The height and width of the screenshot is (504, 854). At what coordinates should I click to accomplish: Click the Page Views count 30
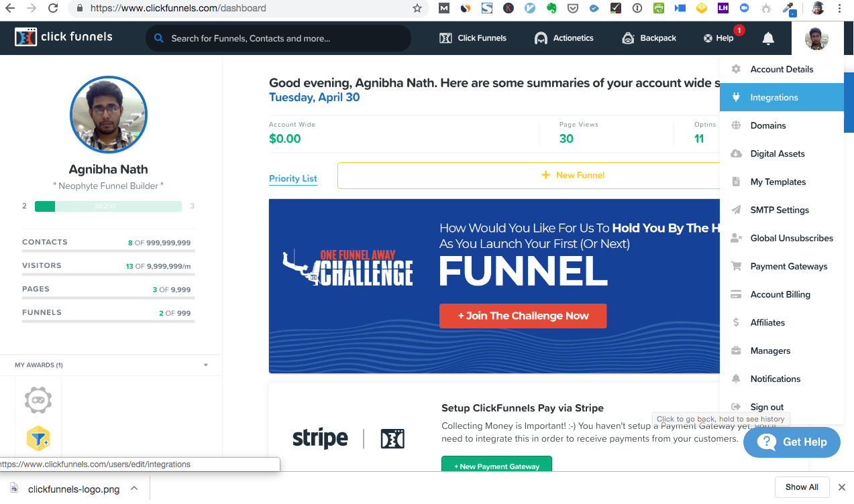coord(566,139)
